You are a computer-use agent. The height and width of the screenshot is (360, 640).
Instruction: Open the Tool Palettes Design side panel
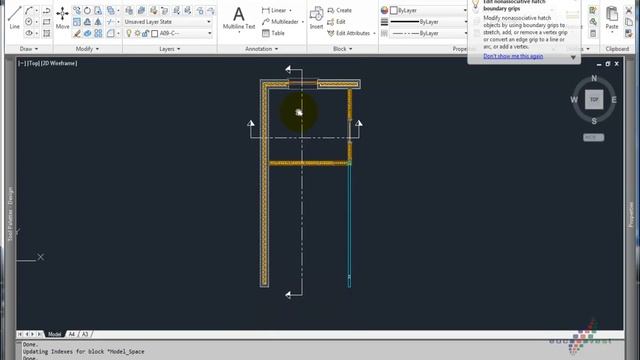[x=11, y=214]
